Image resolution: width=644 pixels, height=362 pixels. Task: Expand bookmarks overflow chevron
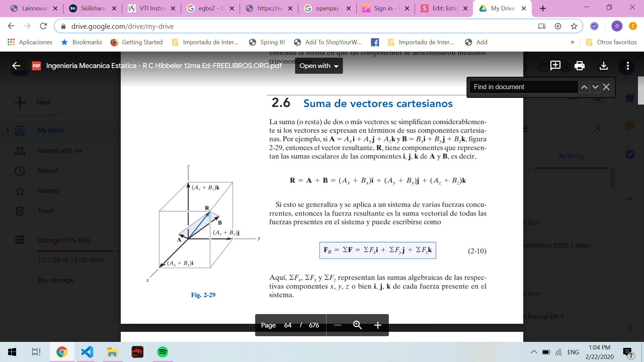coord(572,42)
